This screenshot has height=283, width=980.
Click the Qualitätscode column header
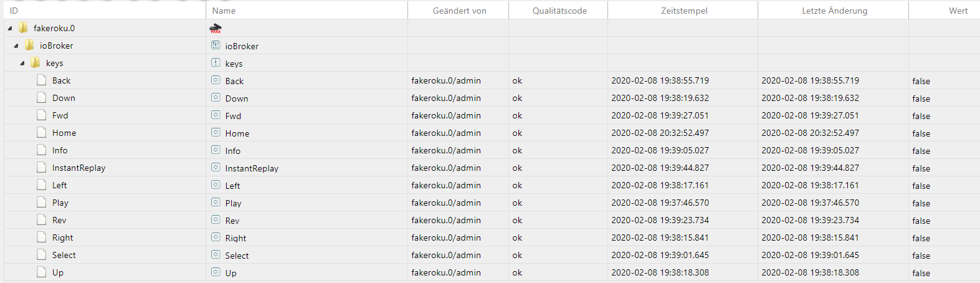[559, 11]
